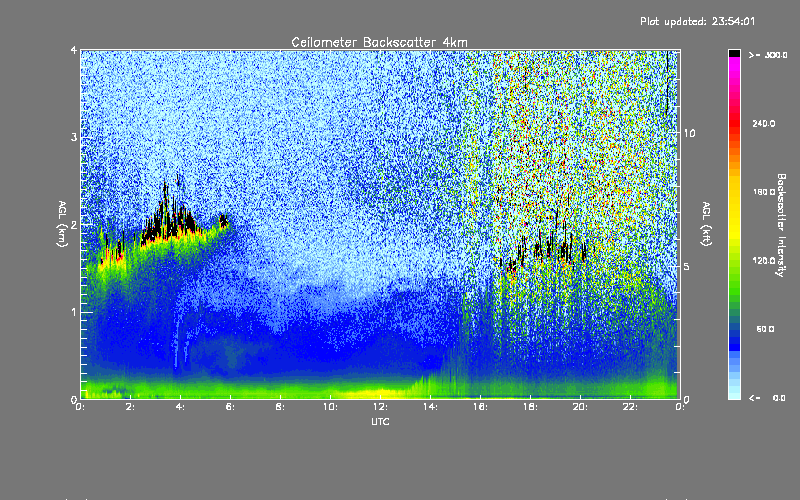Select the "AGL (kft)" axis label
Viewport: 800px width, 500px height.
pos(707,224)
